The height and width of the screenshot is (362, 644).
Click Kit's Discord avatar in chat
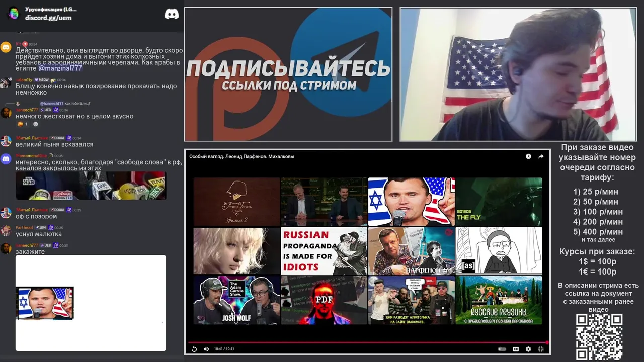coord(6,47)
